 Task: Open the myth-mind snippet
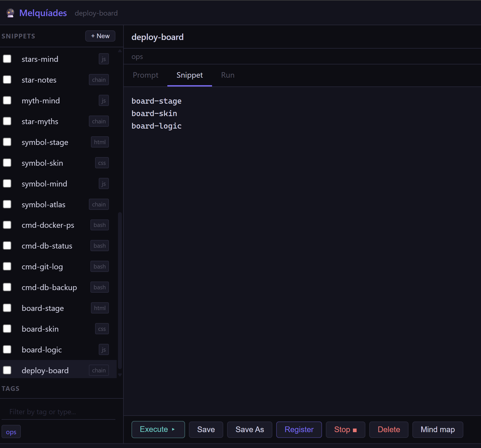tap(41, 101)
